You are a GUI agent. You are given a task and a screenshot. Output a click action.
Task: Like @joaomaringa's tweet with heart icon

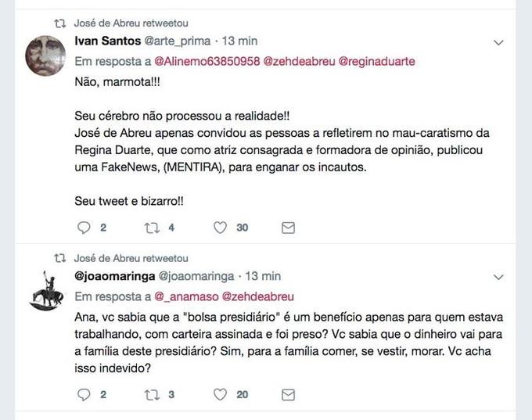coord(220,395)
